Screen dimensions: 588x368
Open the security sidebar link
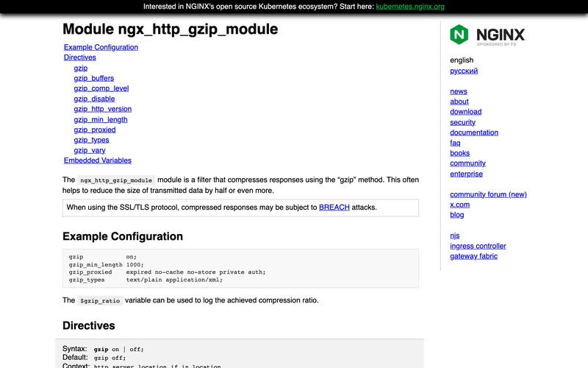pos(463,122)
